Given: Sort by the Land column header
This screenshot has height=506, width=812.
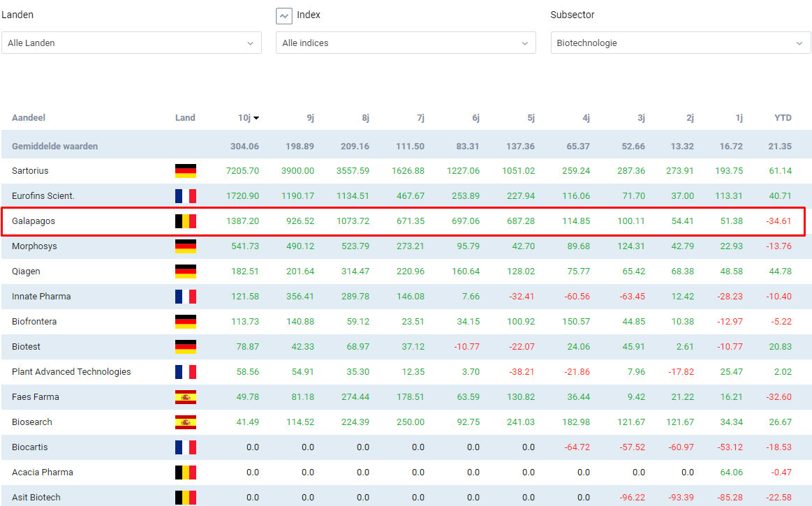Looking at the screenshot, I should tap(186, 118).
